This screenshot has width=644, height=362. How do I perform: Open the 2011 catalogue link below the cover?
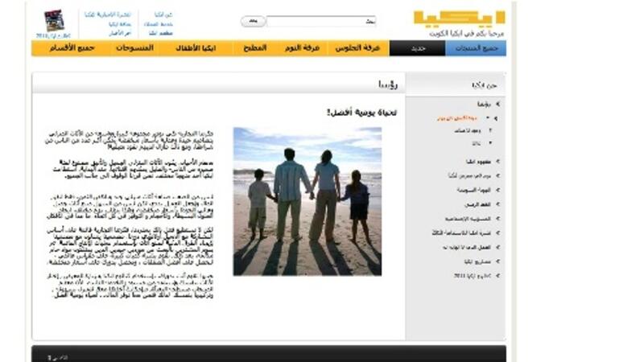(x=53, y=35)
